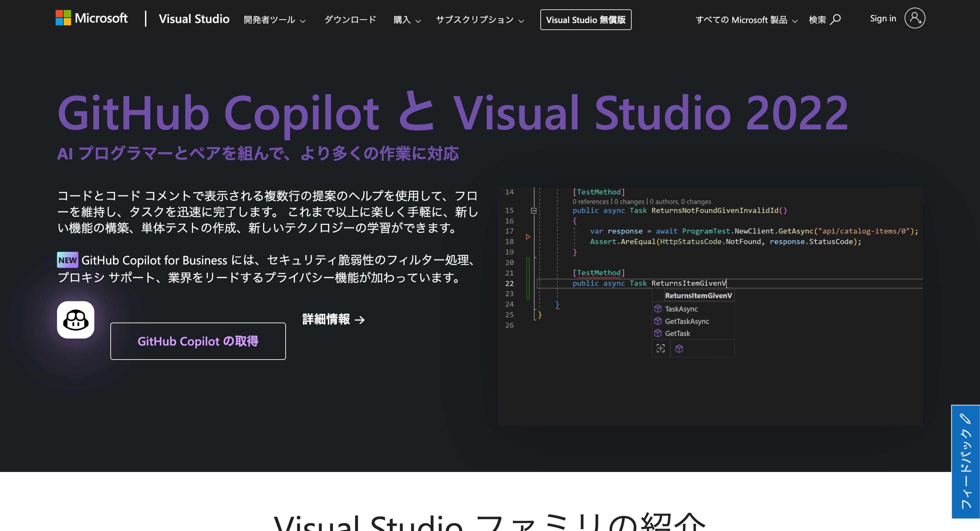Screen dimensions: 980x531
Task: Click the Microsoft logo
Action: click(91, 18)
